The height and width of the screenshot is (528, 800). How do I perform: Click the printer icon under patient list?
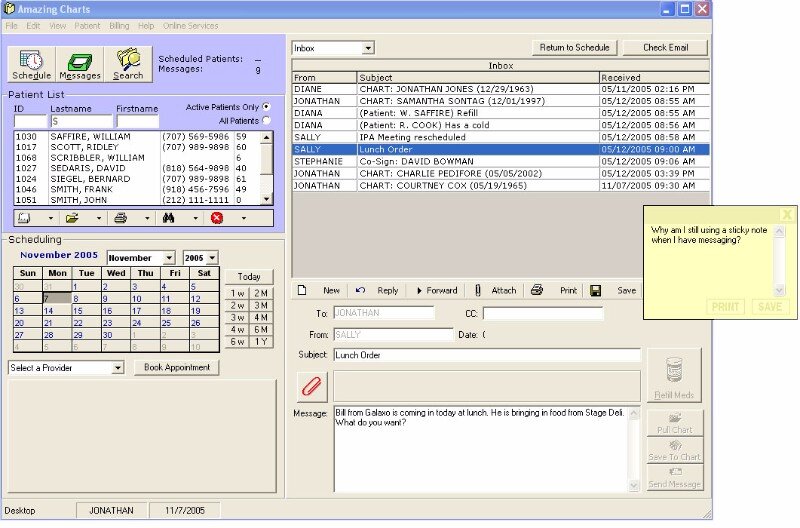click(120, 217)
